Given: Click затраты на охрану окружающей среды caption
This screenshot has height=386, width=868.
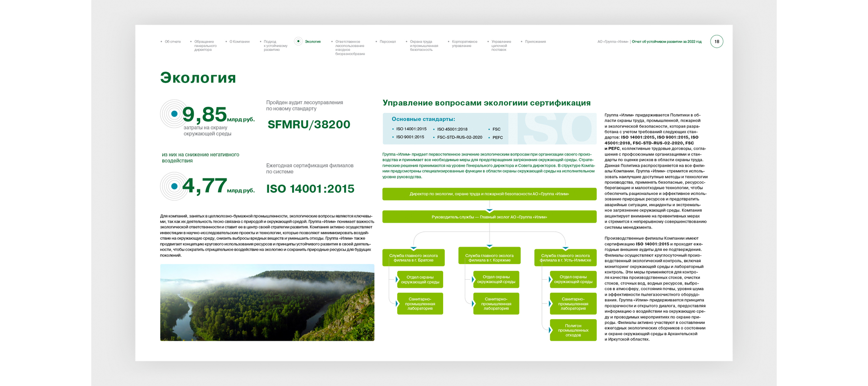Looking at the screenshot, I should point(207,131).
